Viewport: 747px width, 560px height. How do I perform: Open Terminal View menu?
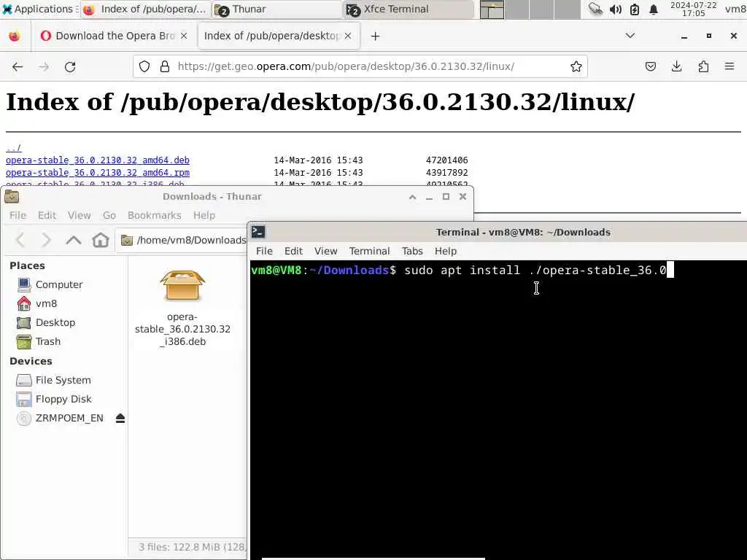326,251
